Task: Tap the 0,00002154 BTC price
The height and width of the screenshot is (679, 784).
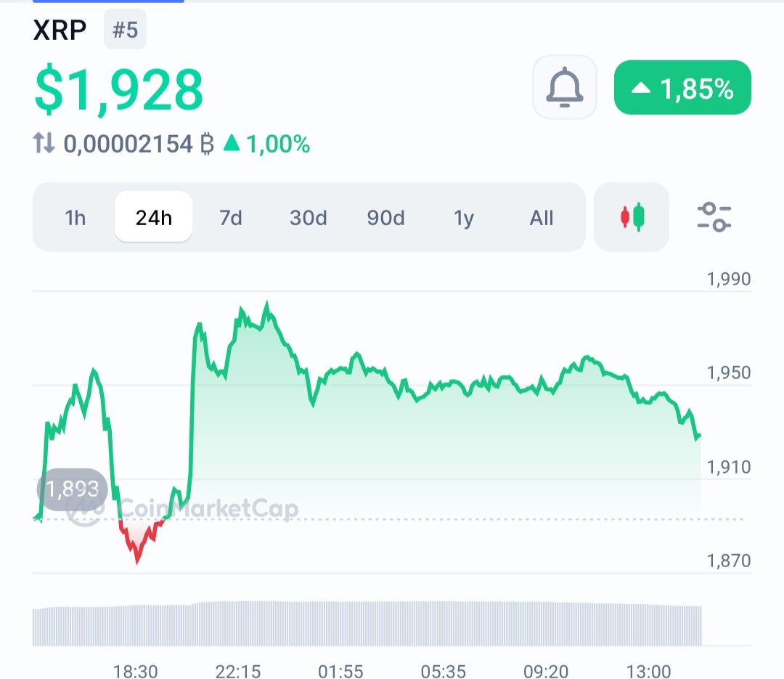Action: 139,144
